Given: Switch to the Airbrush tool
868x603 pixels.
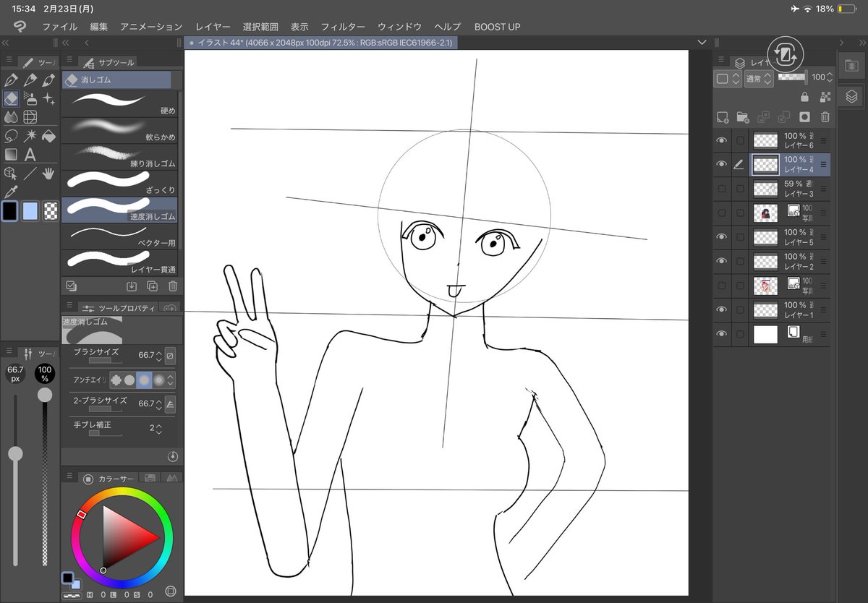Looking at the screenshot, I should 29,99.
